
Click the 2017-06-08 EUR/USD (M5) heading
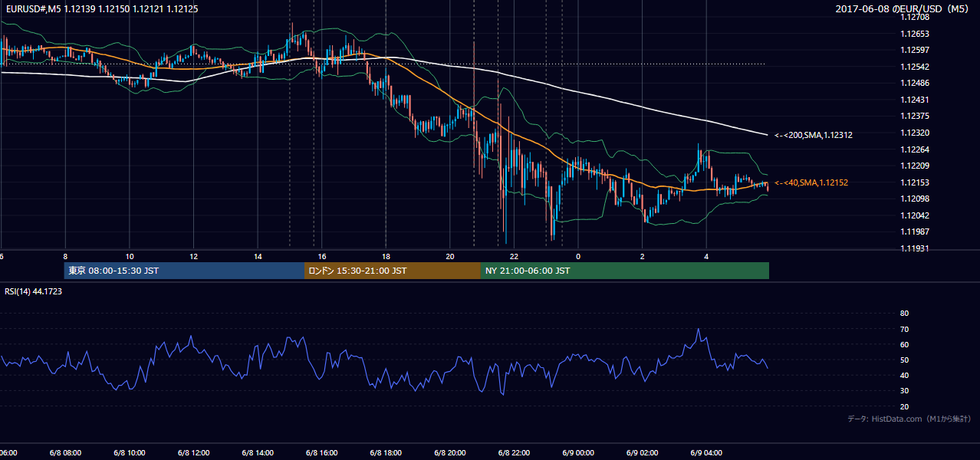902,9
